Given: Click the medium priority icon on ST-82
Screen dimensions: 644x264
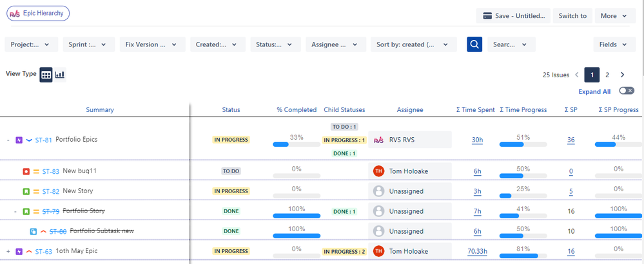Looking at the screenshot, I should [36, 191].
